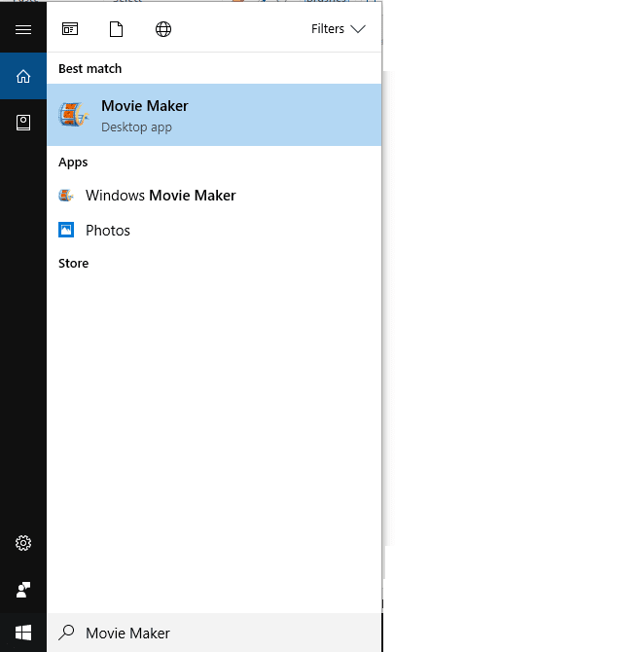The height and width of the screenshot is (652, 644).
Task: Click the Apps section heading
Action: point(73,163)
